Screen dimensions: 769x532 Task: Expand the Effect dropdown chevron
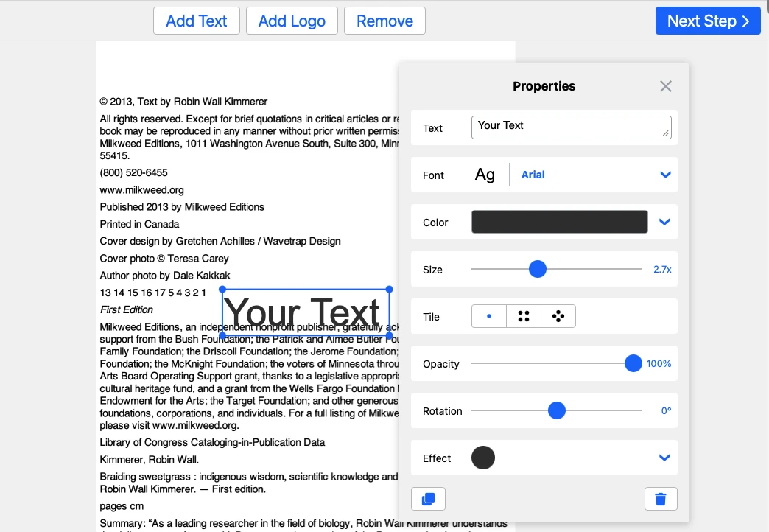(664, 458)
